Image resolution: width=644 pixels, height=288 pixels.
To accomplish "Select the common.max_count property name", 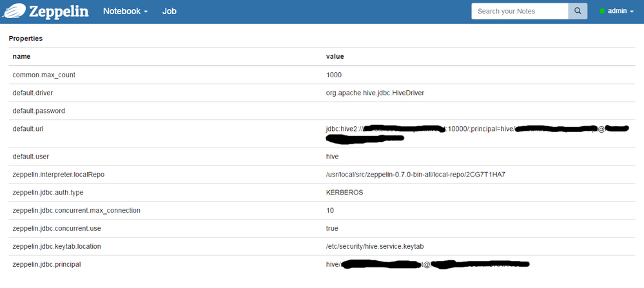I will pyautogui.click(x=44, y=75).
